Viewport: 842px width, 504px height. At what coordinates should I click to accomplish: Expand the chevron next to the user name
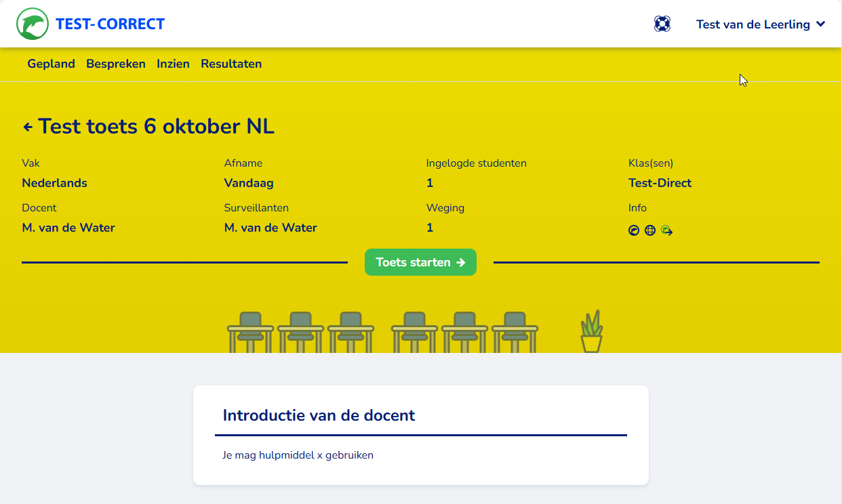821,24
